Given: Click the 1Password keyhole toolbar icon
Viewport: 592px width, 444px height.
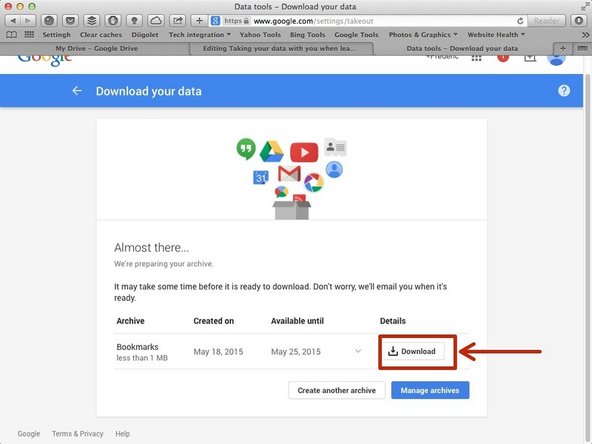Looking at the screenshot, I should [134, 21].
